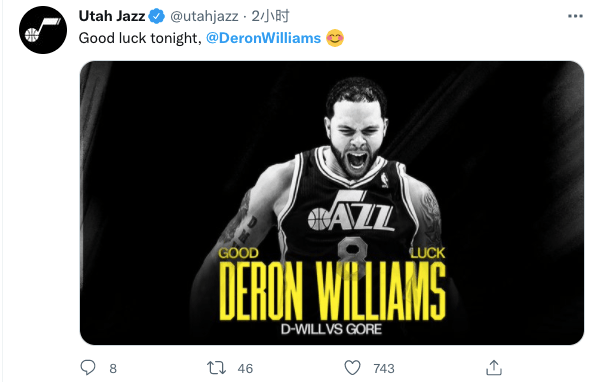
Task: Click the like count 743
Action: (x=384, y=368)
